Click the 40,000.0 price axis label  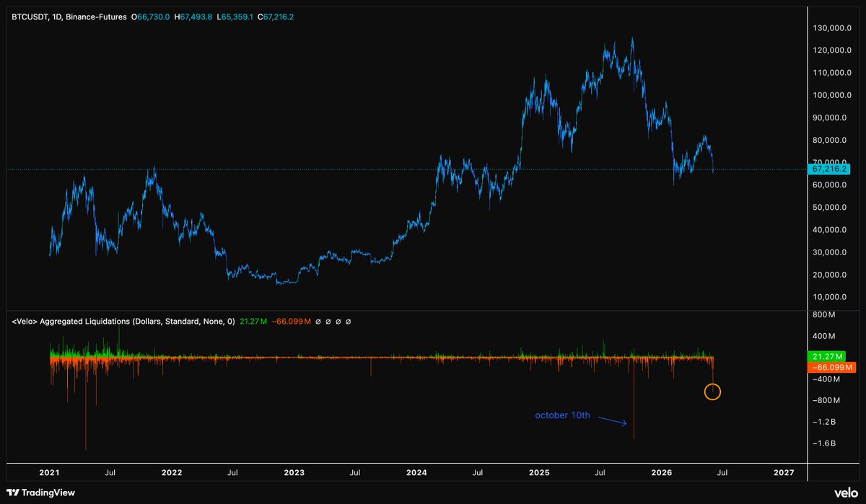click(x=829, y=230)
